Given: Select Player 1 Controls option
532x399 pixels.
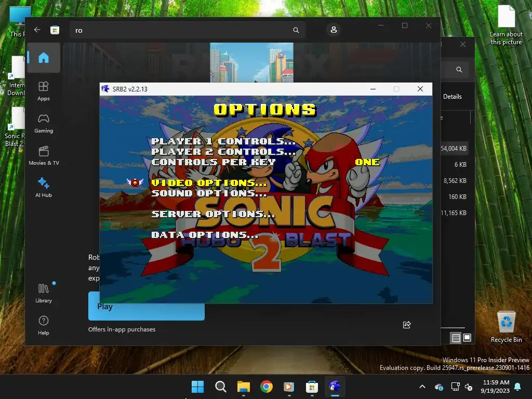Looking at the screenshot, I should (223, 141).
